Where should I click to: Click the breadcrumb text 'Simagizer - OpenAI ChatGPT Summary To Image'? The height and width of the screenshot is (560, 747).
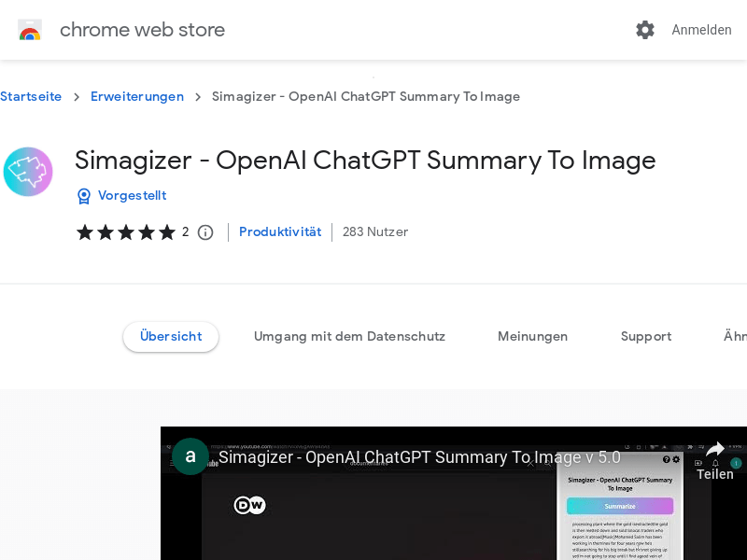366,97
